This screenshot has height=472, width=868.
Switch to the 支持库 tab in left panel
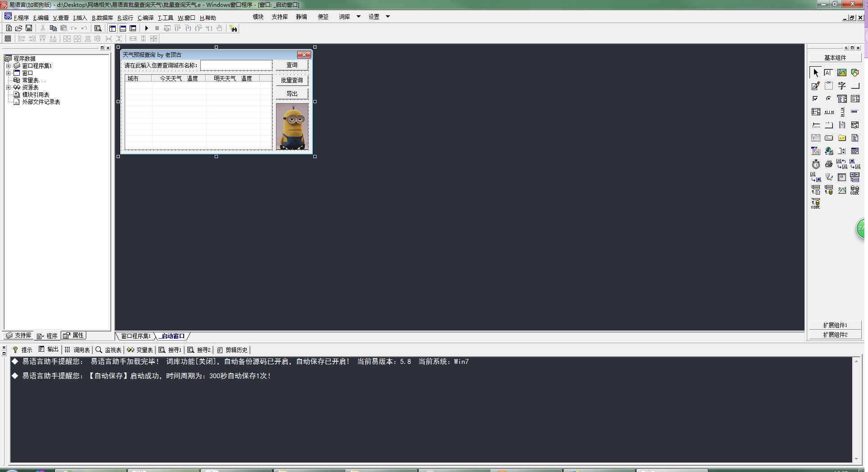[19, 336]
